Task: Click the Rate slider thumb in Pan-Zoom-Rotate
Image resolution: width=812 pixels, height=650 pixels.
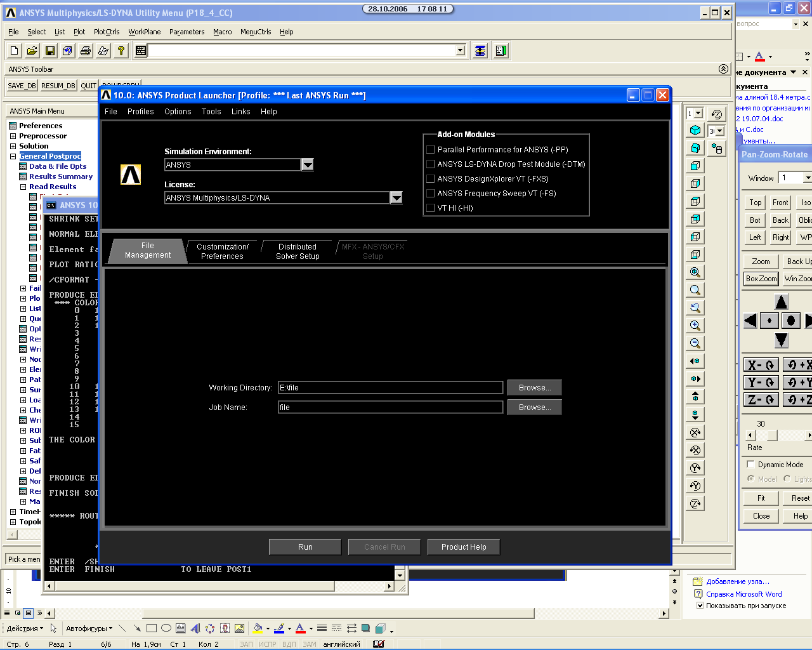Action: click(772, 435)
